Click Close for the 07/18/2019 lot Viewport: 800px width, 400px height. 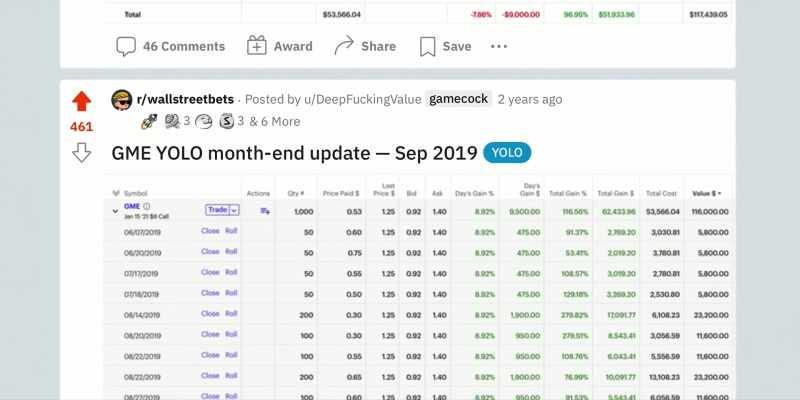click(210, 293)
